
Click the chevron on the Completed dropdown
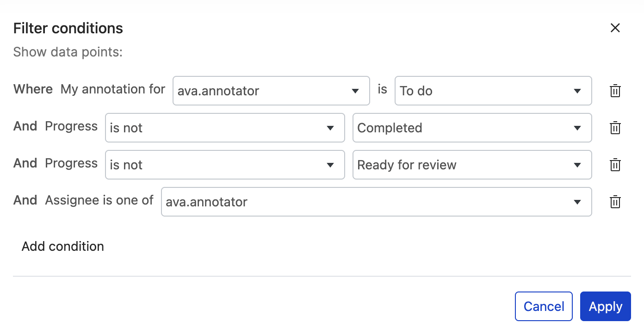(577, 128)
